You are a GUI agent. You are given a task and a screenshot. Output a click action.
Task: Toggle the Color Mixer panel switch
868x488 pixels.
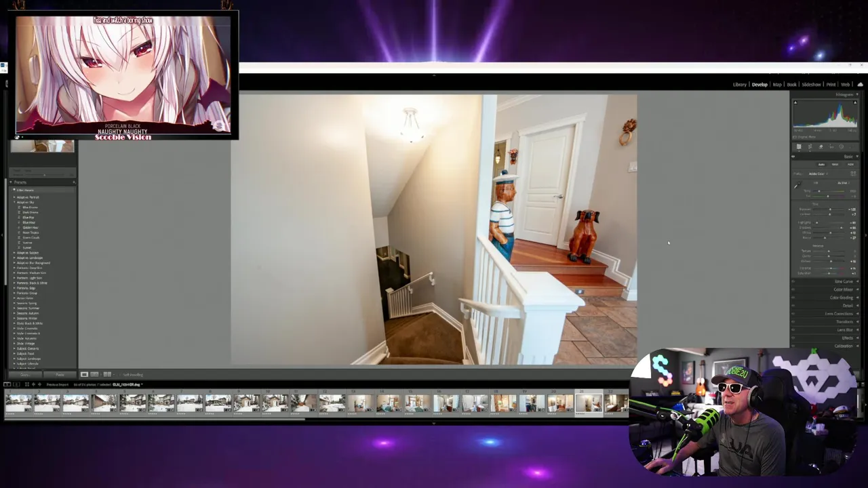[x=793, y=289]
